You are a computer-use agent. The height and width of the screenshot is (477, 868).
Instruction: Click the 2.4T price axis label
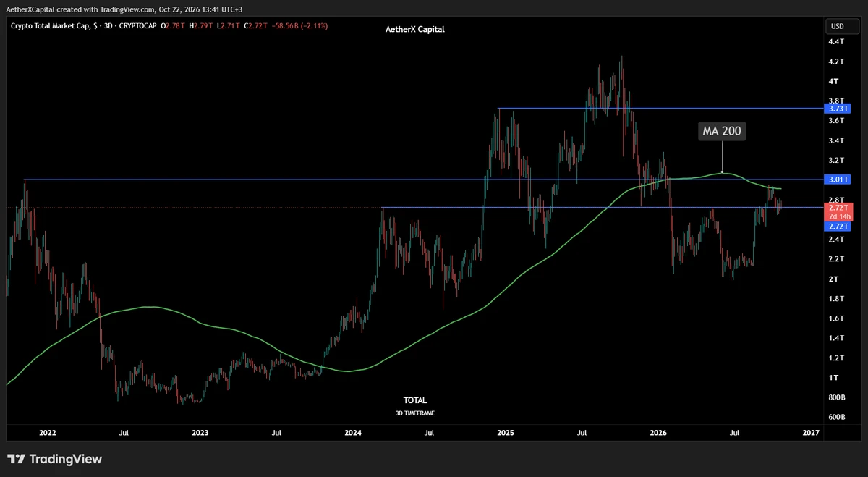[835, 240]
